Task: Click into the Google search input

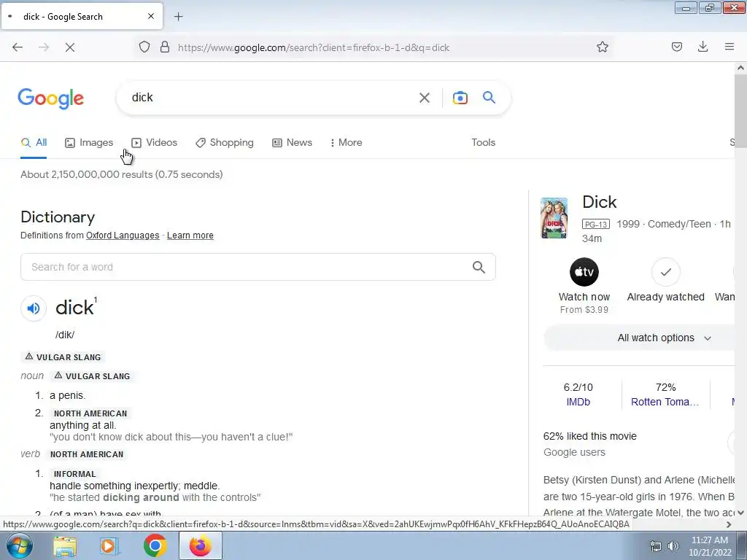Action: click(x=271, y=98)
